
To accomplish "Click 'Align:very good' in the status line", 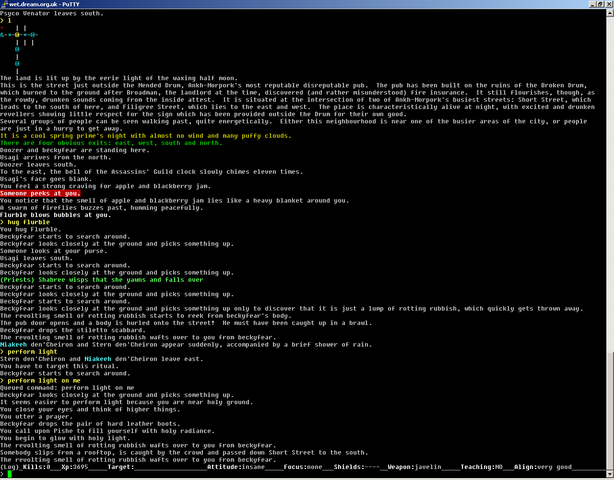I will click(x=543, y=467).
